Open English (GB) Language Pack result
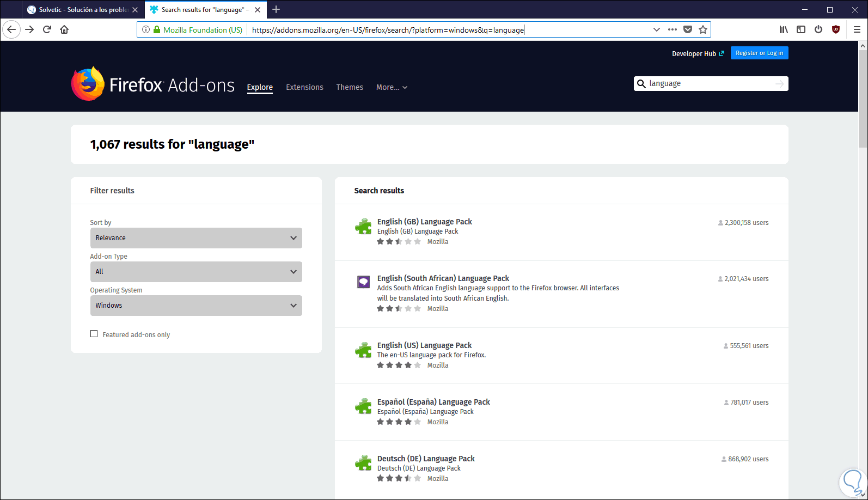Screen dimensions: 868x500 click(x=425, y=222)
